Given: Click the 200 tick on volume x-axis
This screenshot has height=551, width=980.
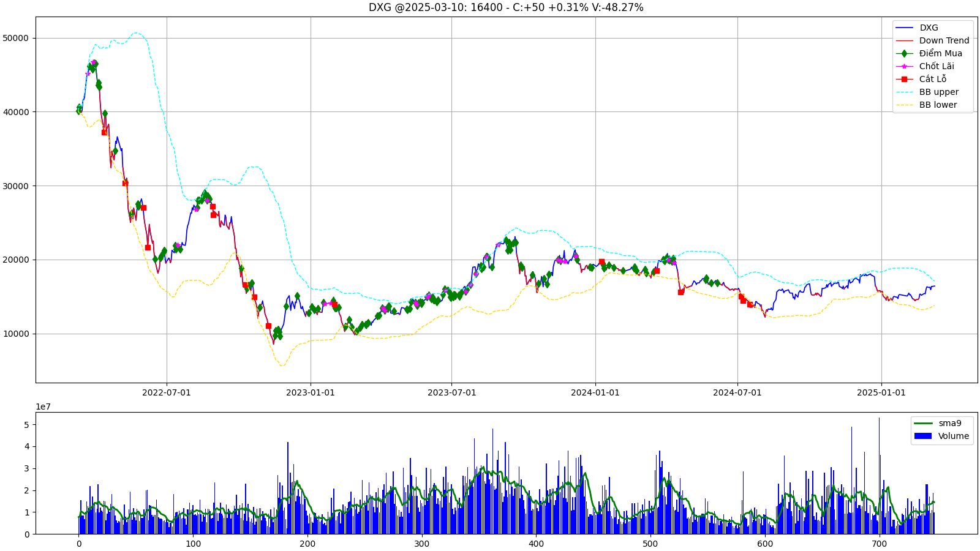Looking at the screenshot, I should point(307,544).
